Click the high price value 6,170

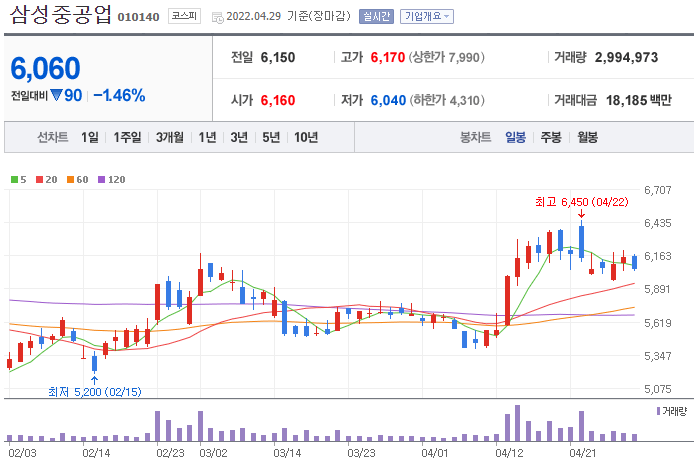(x=388, y=58)
